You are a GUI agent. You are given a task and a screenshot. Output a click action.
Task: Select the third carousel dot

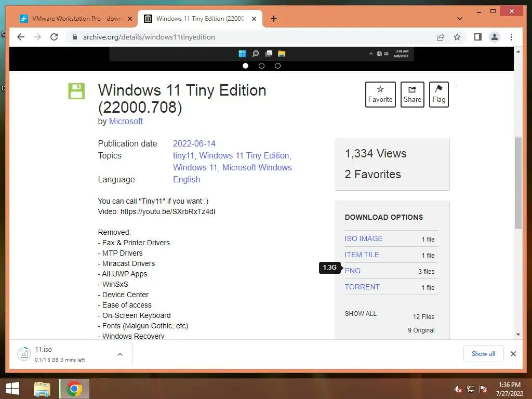[x=277, y=66]
